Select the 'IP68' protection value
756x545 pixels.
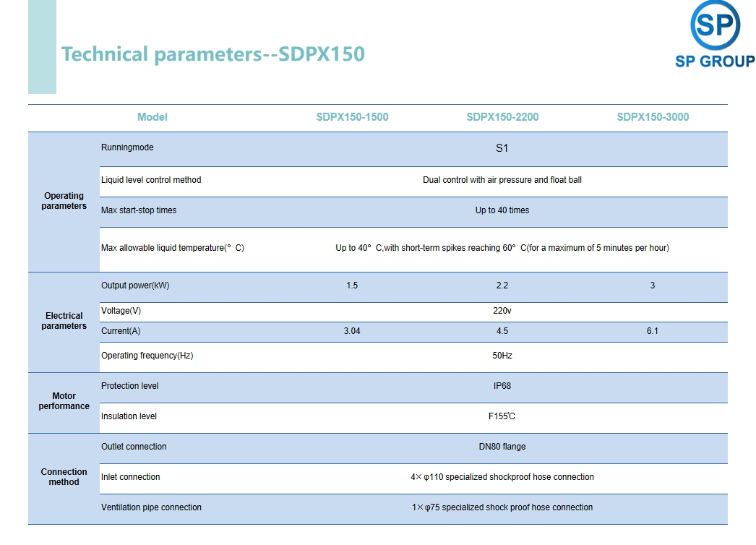pos(502,386)
